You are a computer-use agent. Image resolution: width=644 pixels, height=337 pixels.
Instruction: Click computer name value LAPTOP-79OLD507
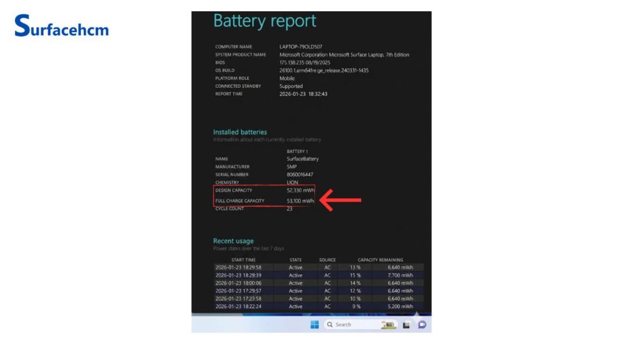point(301,47)
